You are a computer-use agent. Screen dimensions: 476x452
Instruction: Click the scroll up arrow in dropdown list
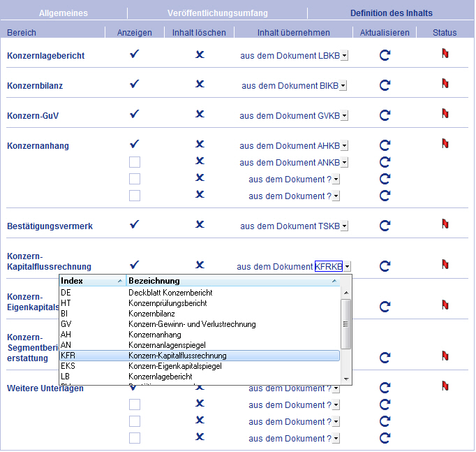coord(345,293)
